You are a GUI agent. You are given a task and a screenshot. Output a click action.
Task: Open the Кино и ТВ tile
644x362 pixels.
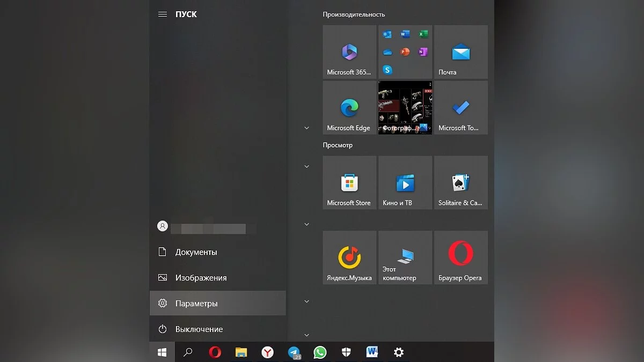pos(405,183)
